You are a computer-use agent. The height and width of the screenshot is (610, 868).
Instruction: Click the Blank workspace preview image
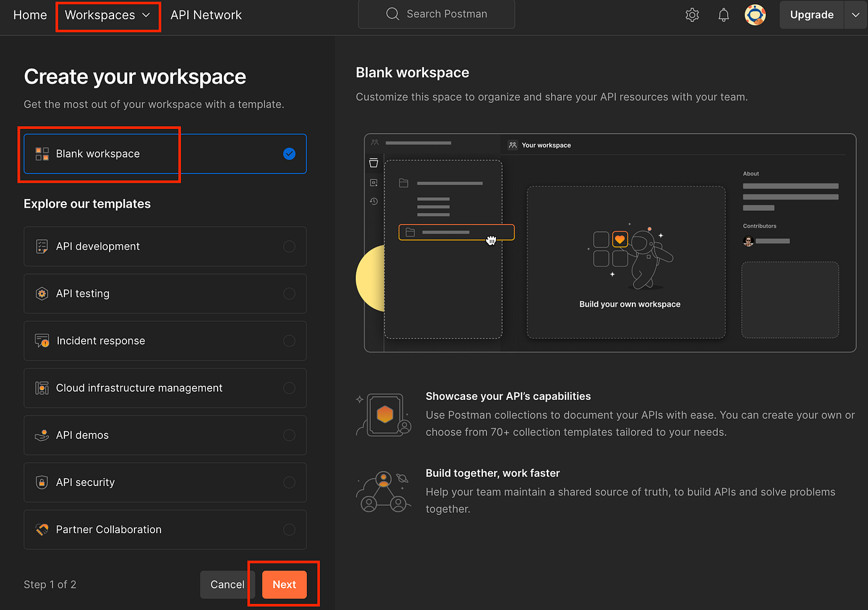click(x=610, y=243)
